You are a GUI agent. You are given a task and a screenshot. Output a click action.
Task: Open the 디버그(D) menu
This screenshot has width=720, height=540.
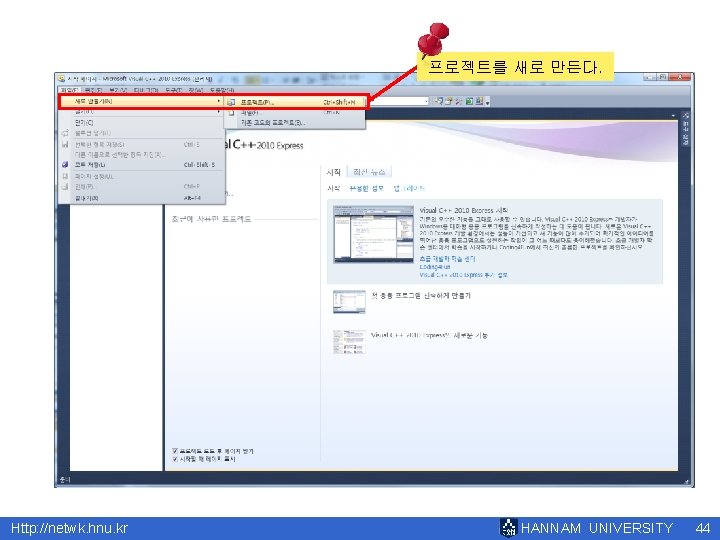(x=146, y=90)
